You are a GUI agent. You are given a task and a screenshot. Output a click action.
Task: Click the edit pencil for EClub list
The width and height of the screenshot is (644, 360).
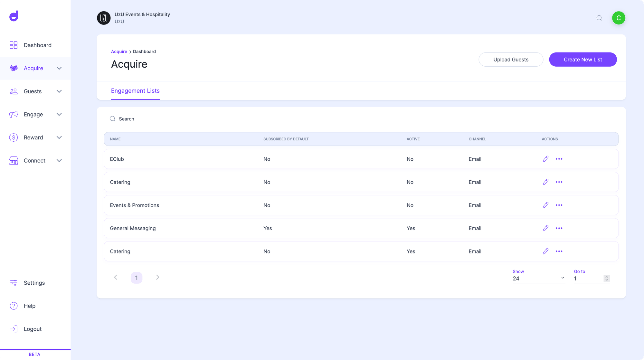545,159
